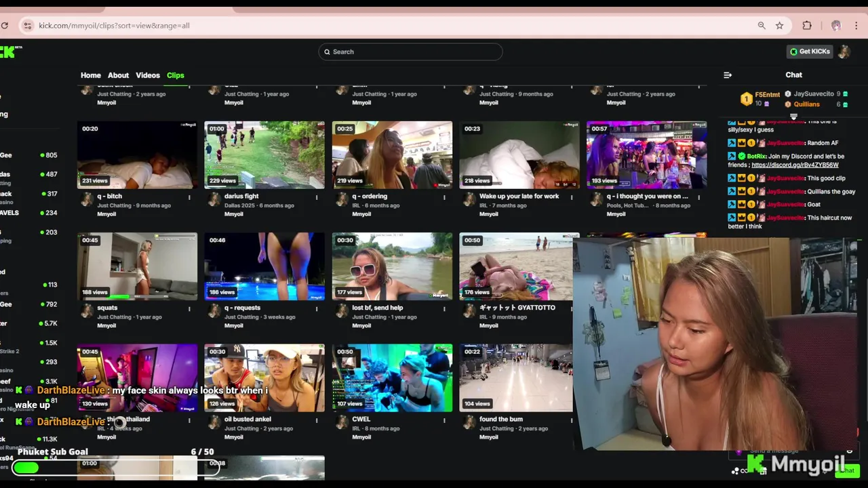Click channel avatar beside 'found the bum'
868x488 pixels.
tap(469, 422)
